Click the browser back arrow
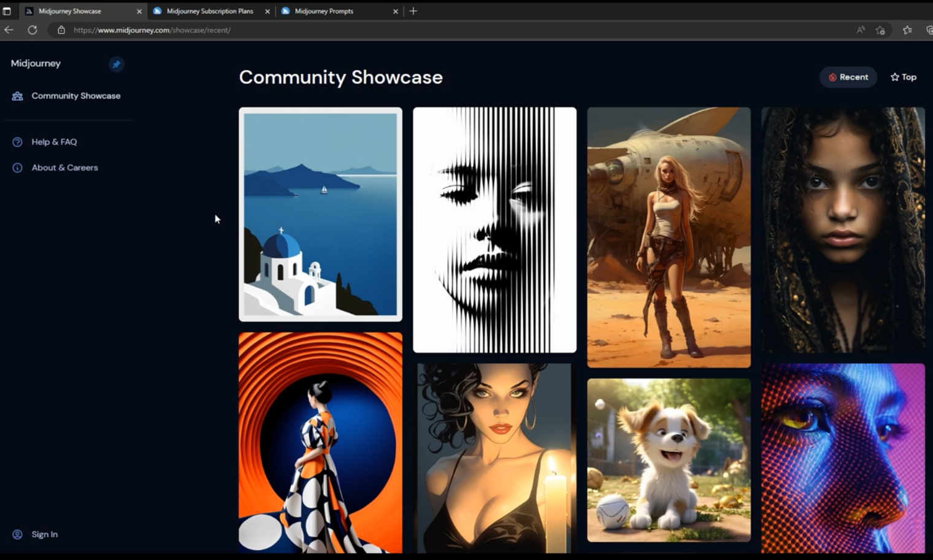The height and width of the screenshot is (560, 933). (x=9, y=30)
